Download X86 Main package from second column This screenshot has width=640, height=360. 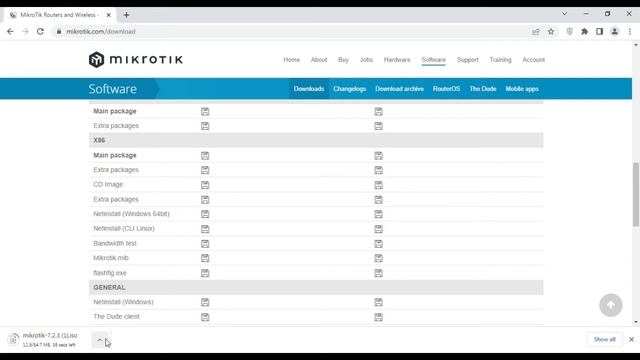[378, 156]
